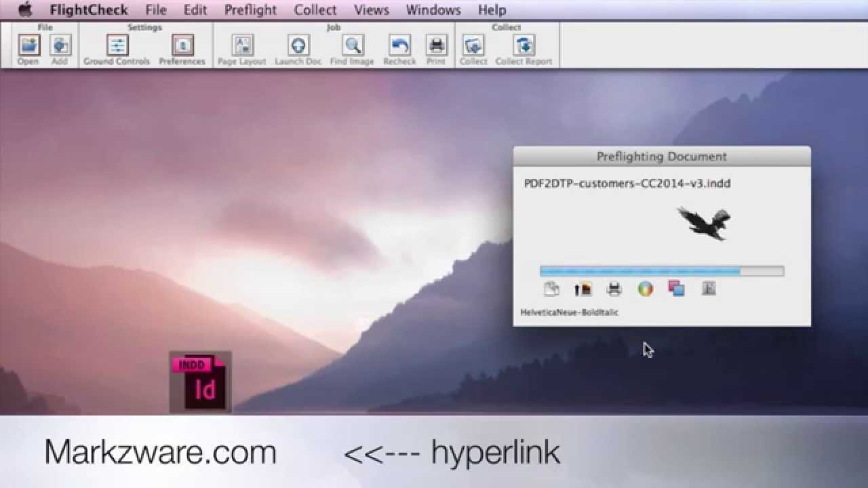The width and height of the screenshot is (868, 488).
Task: Click the color wheel icon in Preflighting dialog
Action: pos(645,289)
